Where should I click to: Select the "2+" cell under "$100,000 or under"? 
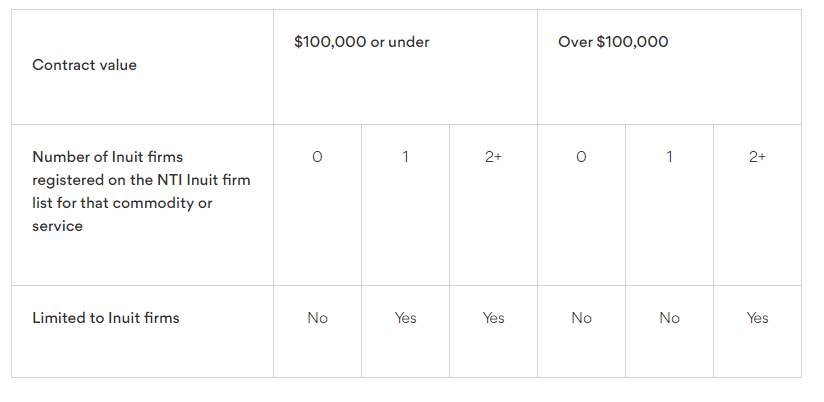(x=493, y=157)
